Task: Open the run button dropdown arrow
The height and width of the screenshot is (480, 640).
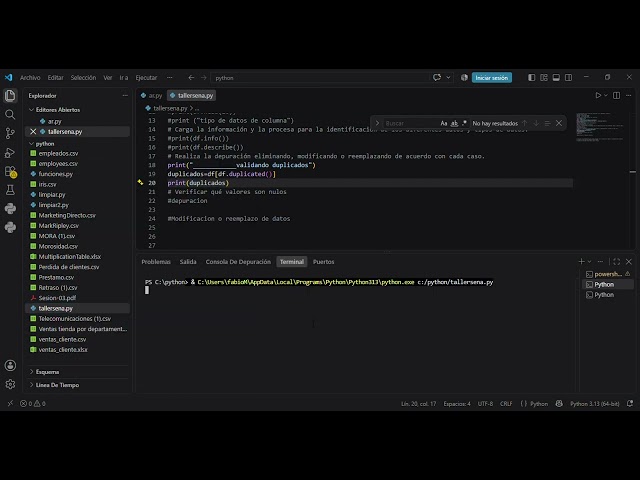Action: click(x=606, y=96)
